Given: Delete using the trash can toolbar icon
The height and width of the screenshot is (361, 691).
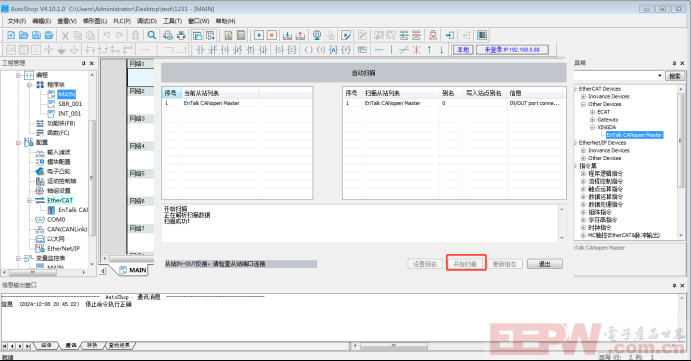Looking at the screenshot, I should [136, 35].
